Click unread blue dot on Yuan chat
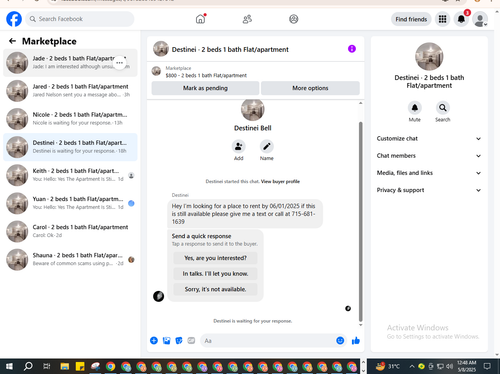Image resolution: width=500 pixels, height=374 pixels. (131, 203)
